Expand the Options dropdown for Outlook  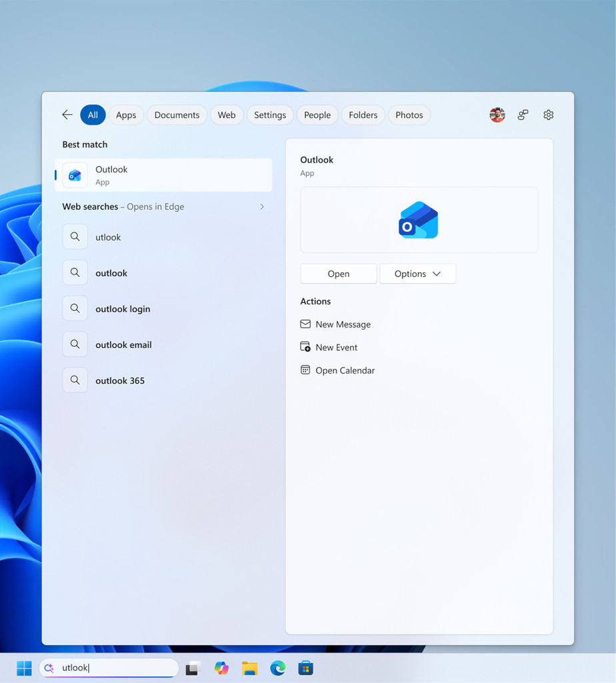click(418, 273)
